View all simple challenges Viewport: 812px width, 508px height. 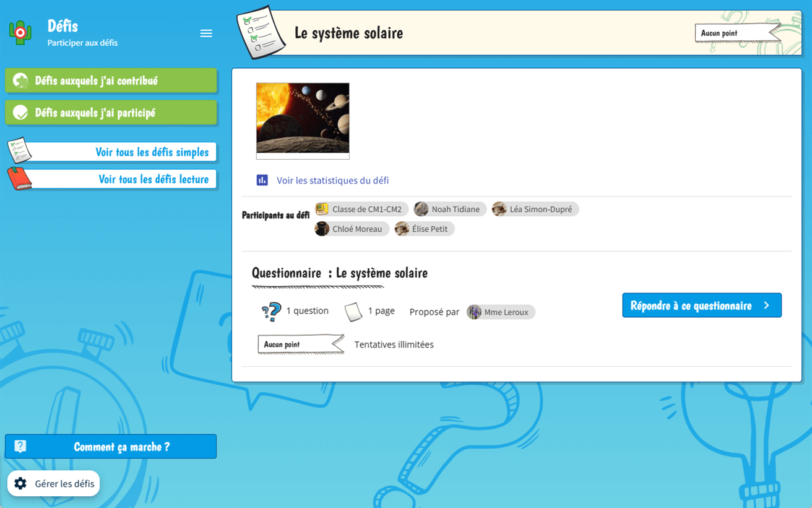[123, 152]
